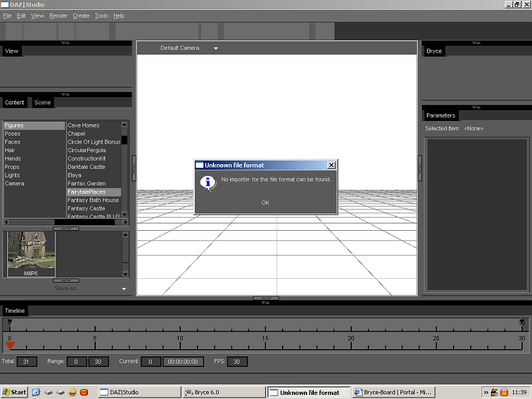
Task: Open the Help menu
Action: point(119,15)
